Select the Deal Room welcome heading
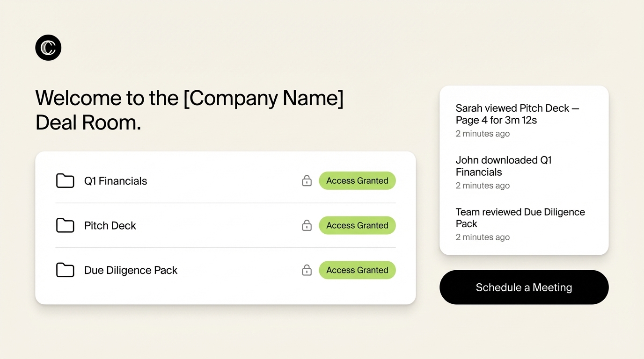This screenshot has height=359, width=644. pos(189,110)
